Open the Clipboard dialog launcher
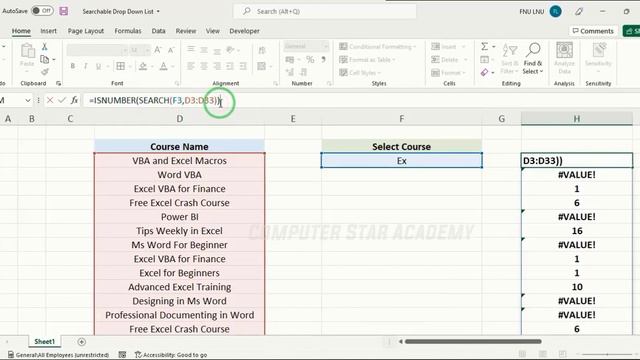Image resolution: width=640 pixels, height=360 pixels. (58, 83)
